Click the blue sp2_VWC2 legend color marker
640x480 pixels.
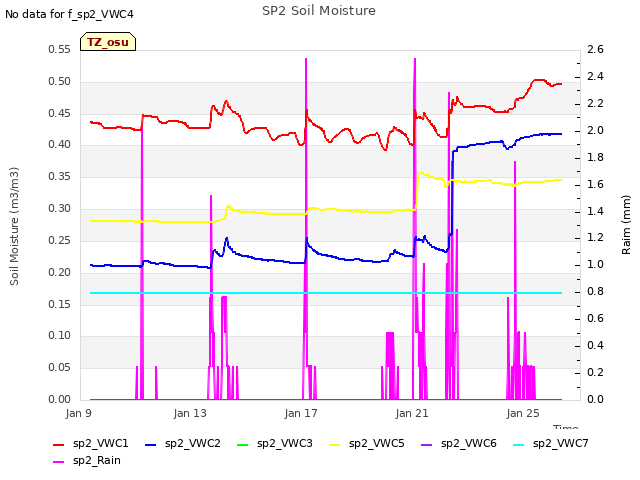pyautogui.click(x=151, y=444)
